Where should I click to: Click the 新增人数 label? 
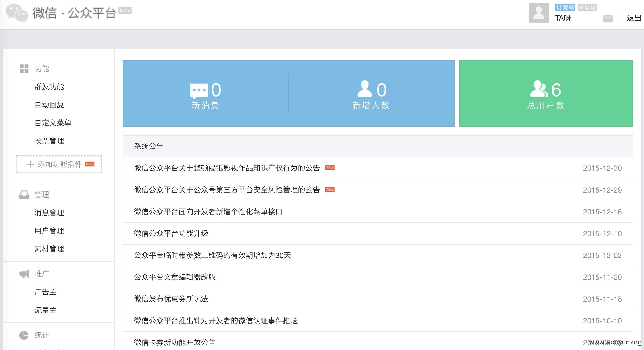coord(371,106)
